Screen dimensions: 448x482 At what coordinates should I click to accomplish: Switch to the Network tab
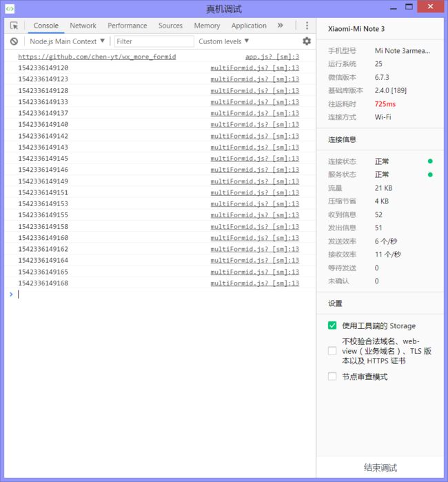pyautogui.click(x=83, y=26)
